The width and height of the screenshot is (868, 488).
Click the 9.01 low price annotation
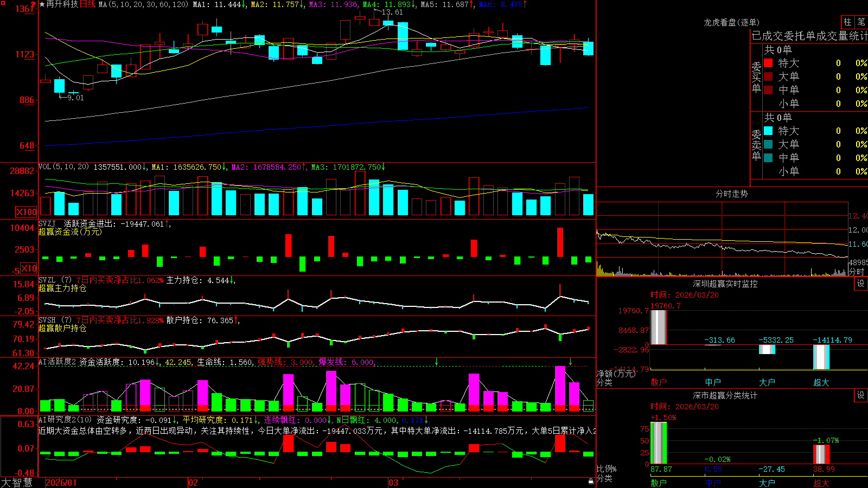pyautogui.click(x=75, y=98)
